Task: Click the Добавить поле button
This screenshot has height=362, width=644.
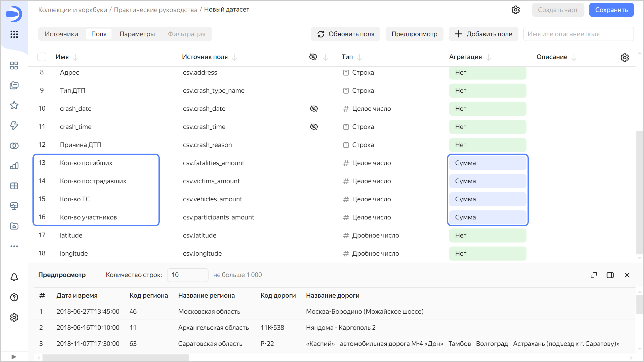Action: (x=483, y=34)
